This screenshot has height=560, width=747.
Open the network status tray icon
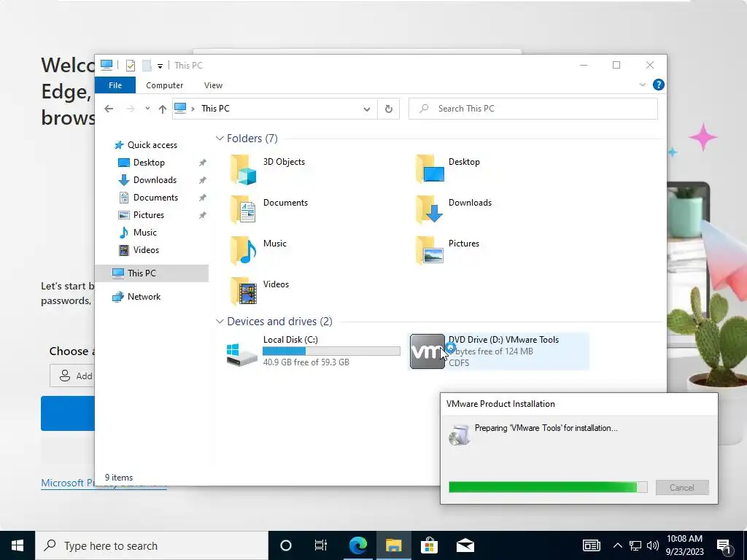click(x=635, y=545)
